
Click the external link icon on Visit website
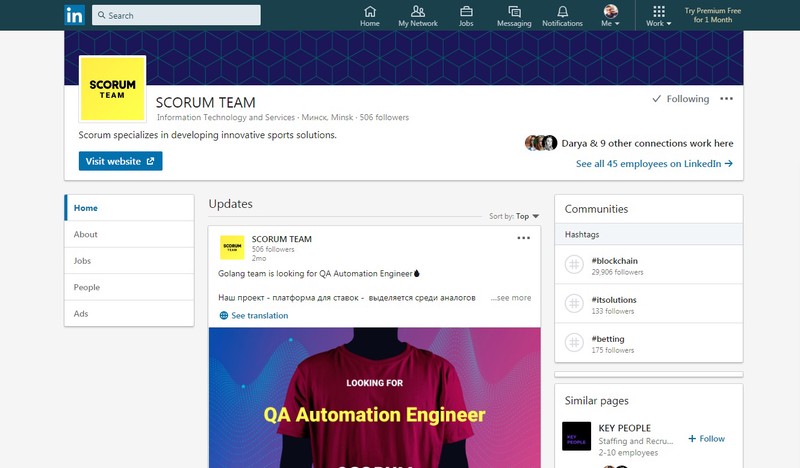pyautogui.click(x=151, y=161)
